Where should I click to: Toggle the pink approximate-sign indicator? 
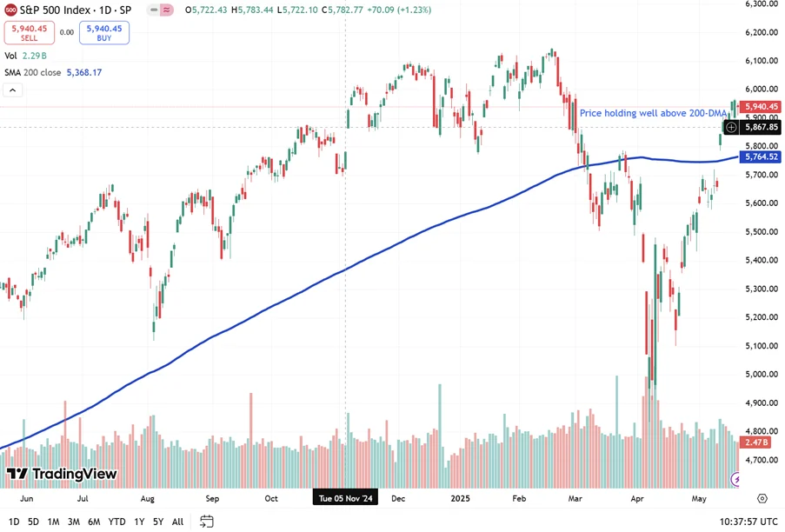click(x=167, y=10)
